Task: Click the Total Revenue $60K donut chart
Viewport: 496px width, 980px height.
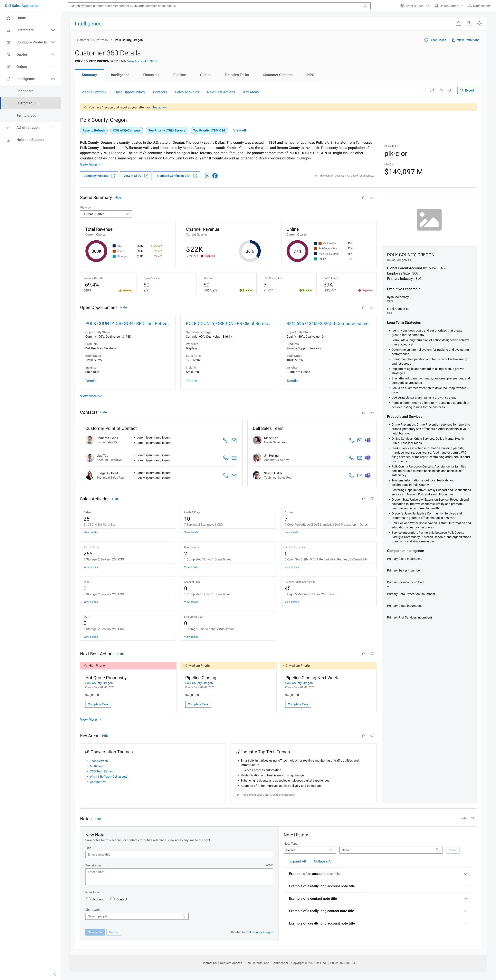Action: [96, 251]
